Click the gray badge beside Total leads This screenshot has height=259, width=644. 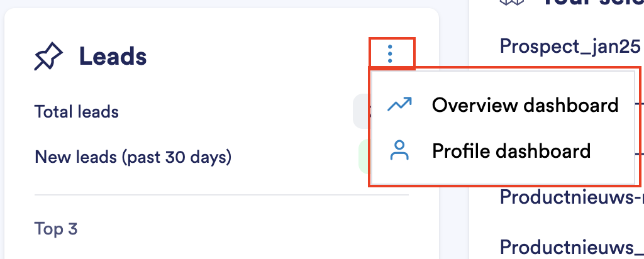[x=360, y=112]
